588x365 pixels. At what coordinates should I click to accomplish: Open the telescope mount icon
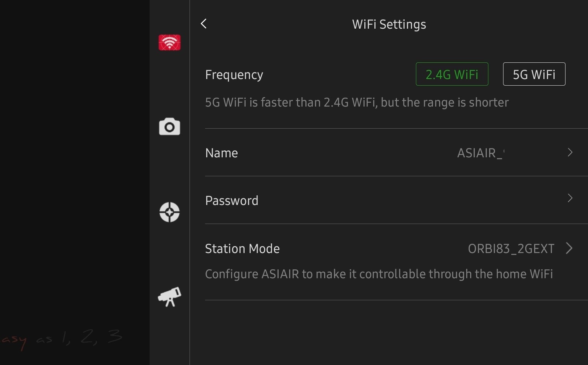coord(169,297)
